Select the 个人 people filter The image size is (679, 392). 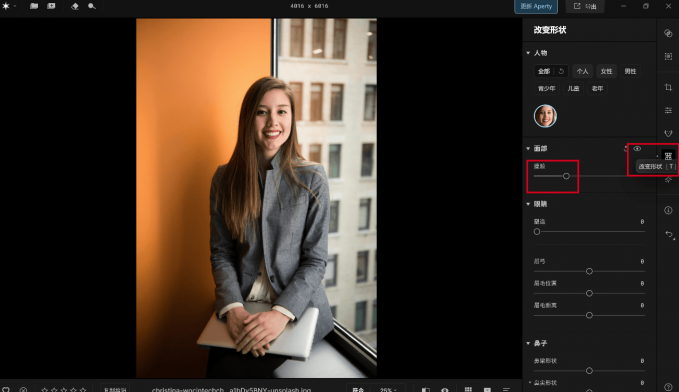point(582,71)
